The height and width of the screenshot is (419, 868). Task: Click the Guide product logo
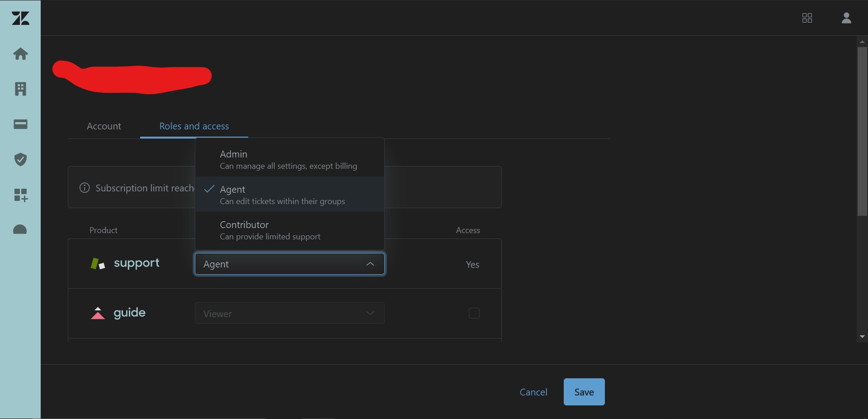(x=98, y=313)
